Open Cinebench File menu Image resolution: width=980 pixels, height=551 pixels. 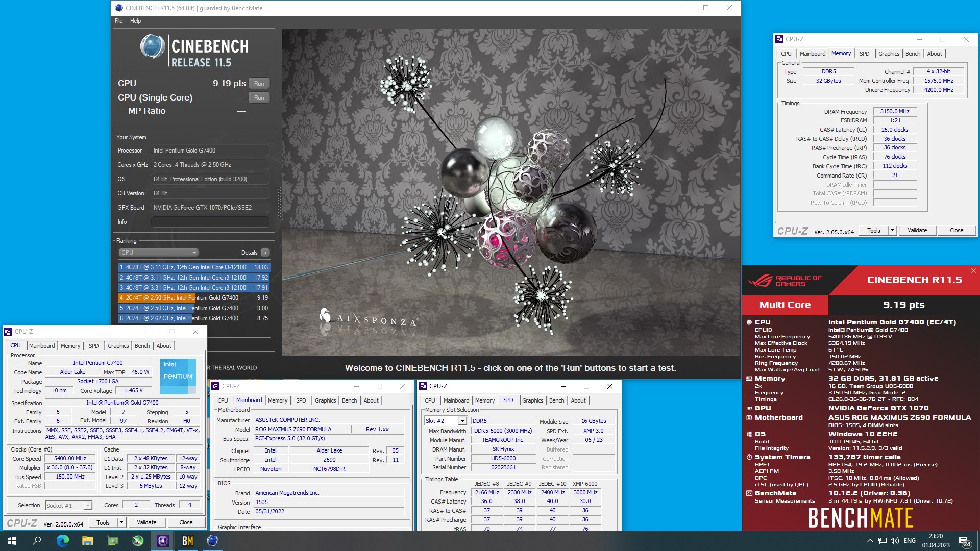tap(119, 21)
